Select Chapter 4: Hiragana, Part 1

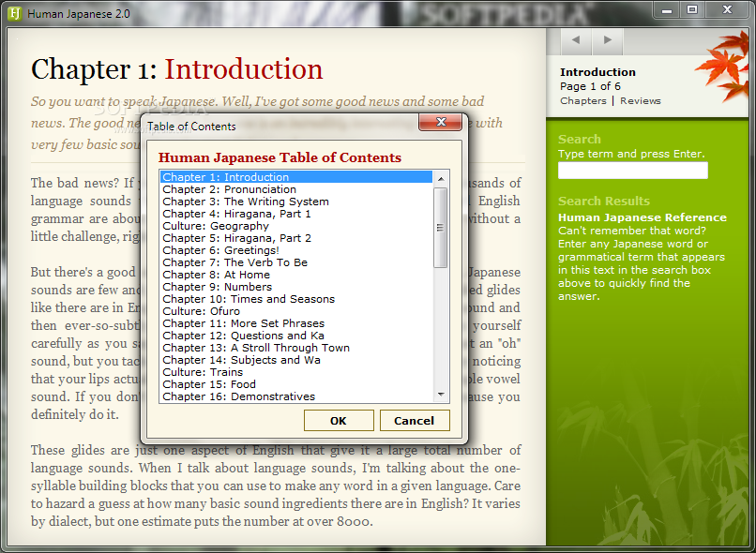[x=296, y=214]
